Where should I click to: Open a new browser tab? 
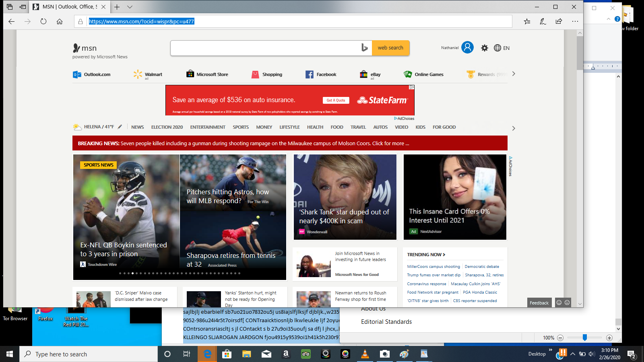click(x=117, y=7)
